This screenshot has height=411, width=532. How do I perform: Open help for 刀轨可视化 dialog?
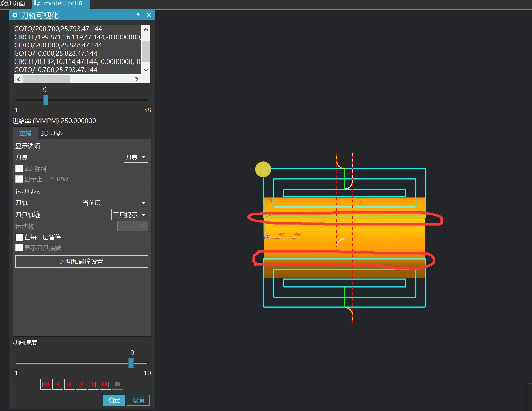click(138, 15)
